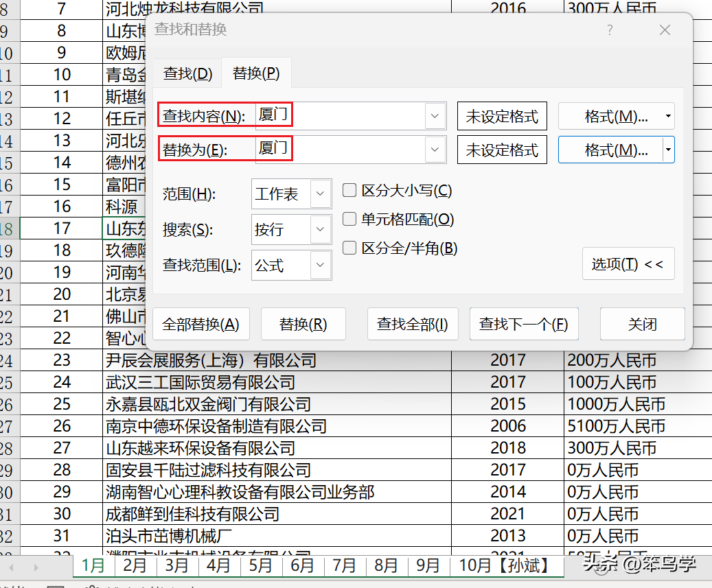
Task: Click the previous sheet scroll arrow
Action: coord(12,567)
